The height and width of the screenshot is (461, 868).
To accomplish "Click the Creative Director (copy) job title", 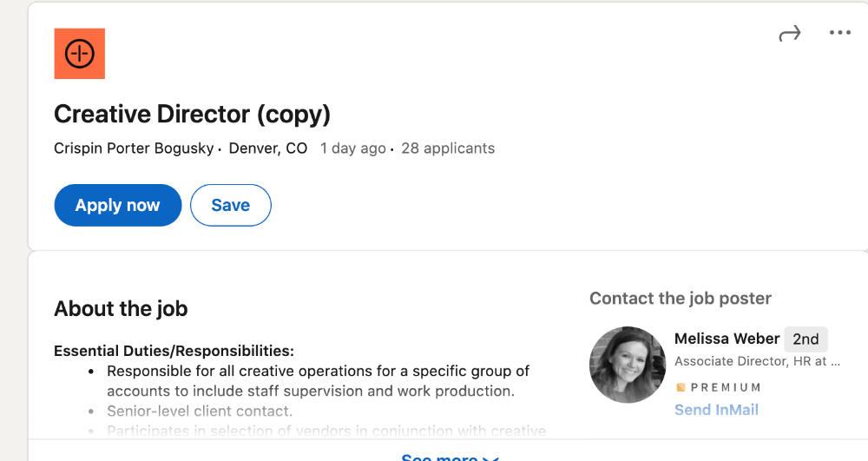I will pyautogui.click(x=192, y=114).
